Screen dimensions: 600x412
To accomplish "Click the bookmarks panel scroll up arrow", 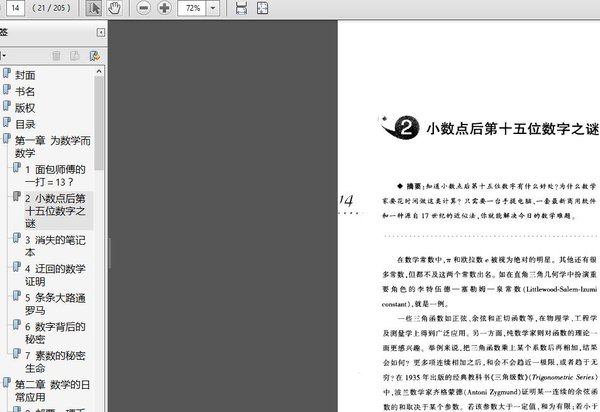I will coord(99,71).
